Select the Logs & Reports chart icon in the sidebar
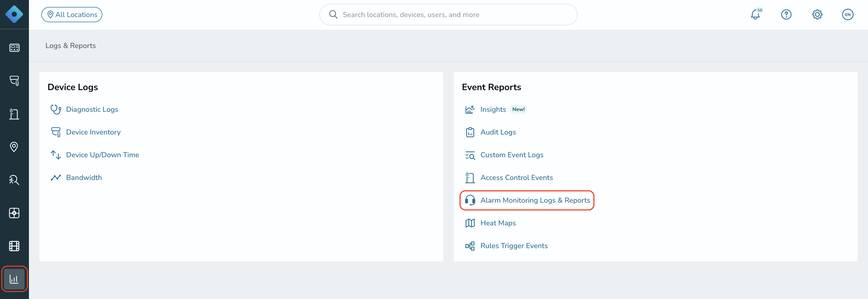Screen dimensions: 868x299 tap(14, 279)
